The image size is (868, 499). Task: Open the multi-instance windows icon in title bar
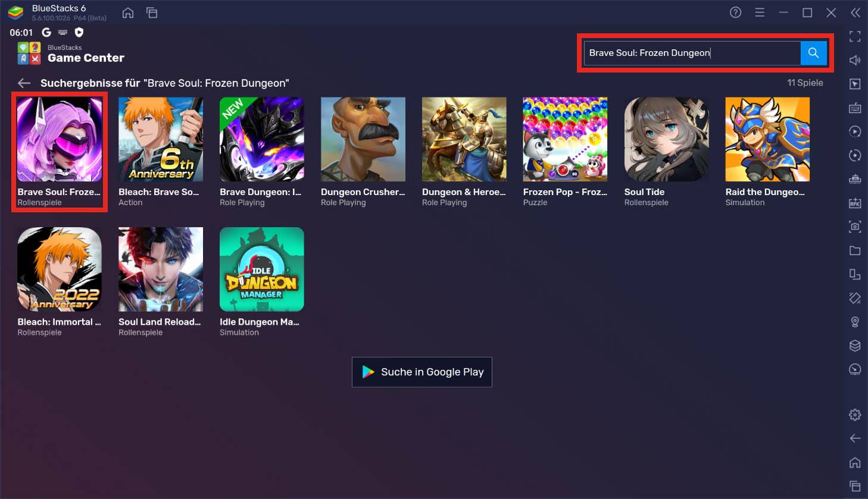(152, 12)
